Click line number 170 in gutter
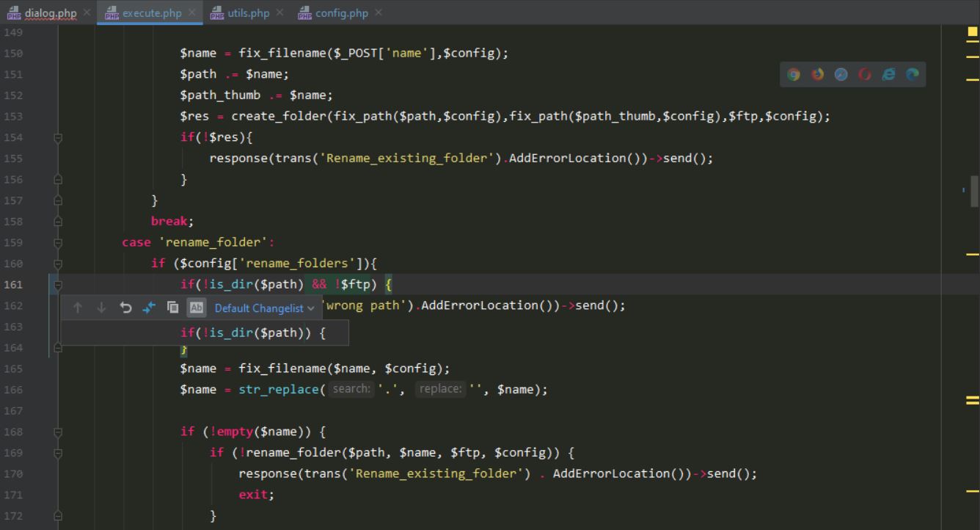980x530 pixels. (13, 474)
